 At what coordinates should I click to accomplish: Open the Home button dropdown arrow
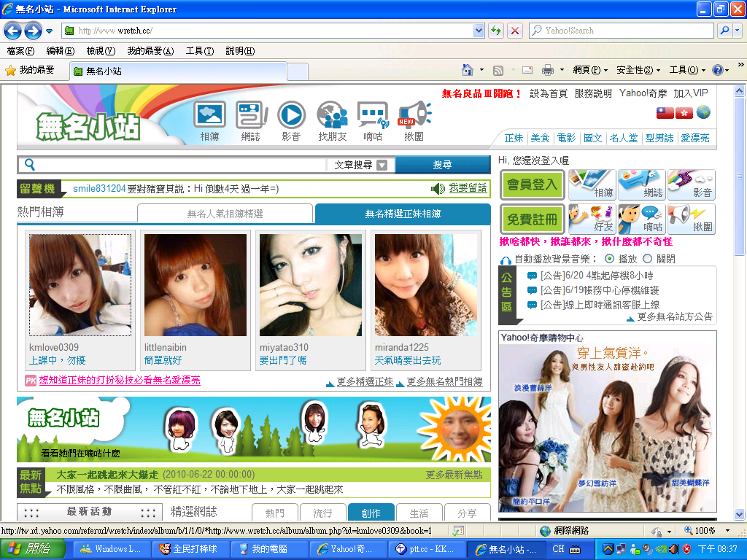click(x=481, y=70)
